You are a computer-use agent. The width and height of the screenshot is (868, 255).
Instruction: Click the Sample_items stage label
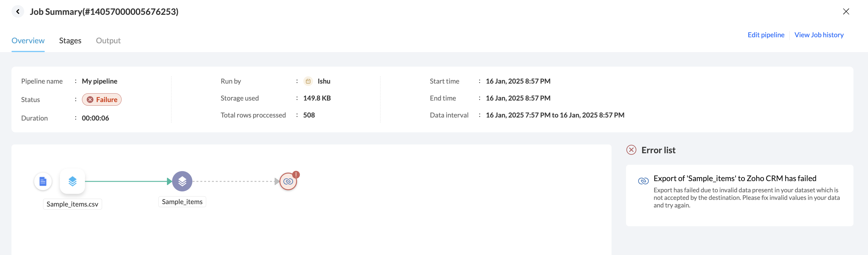pos(182,202)
